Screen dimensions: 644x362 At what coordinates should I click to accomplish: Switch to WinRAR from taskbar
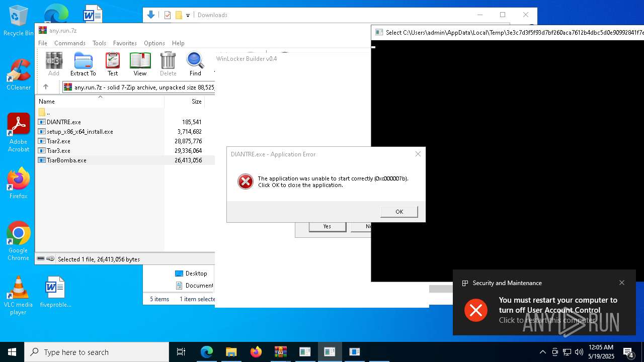click(x=280, y=352)
